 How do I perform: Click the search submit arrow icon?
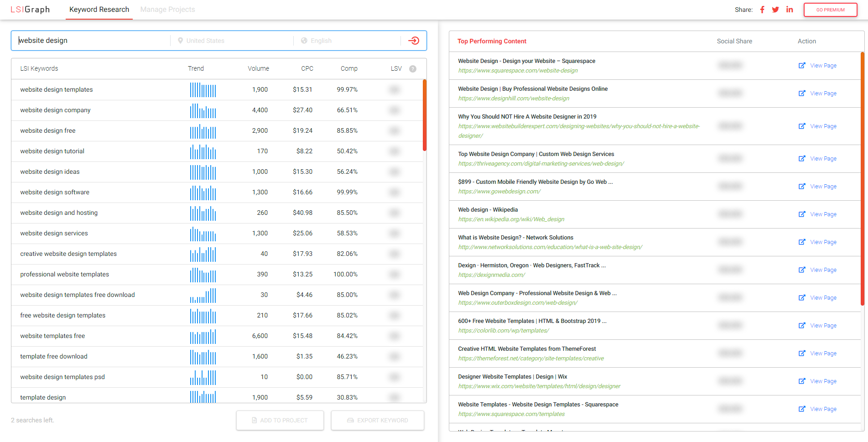(x=414, y=41)
